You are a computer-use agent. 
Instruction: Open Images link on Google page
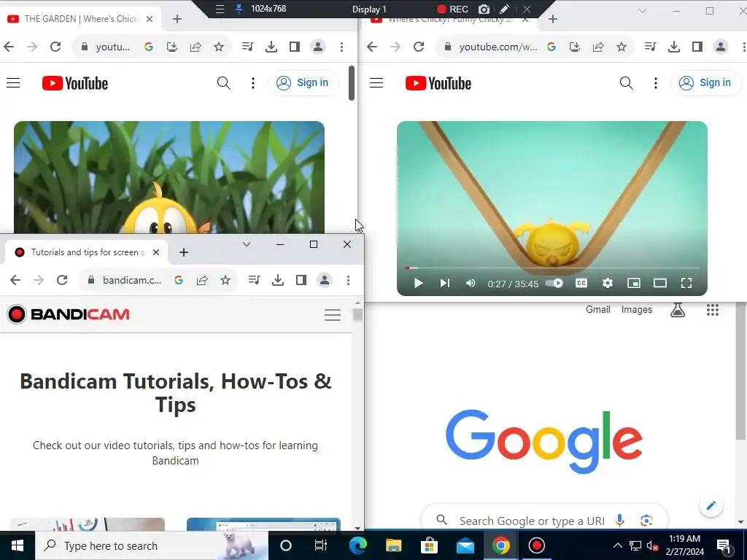[636, 309]
